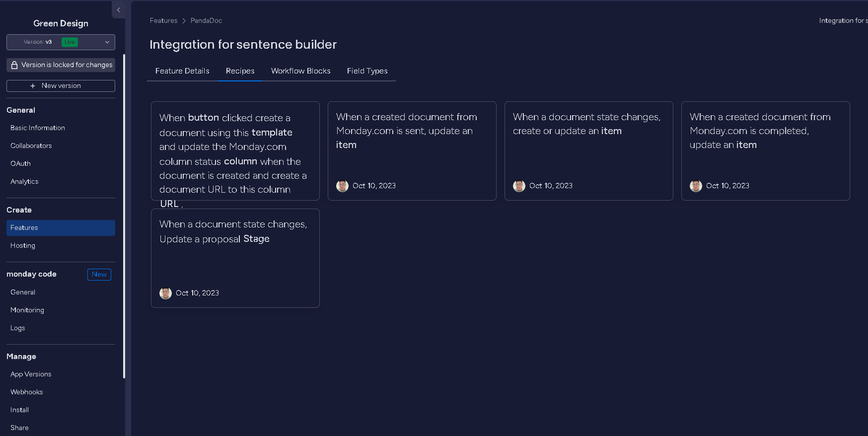Click the avatar on 'proposal Stage' card
This screenshot has width=868, height=436.
(x=166, y=293)
